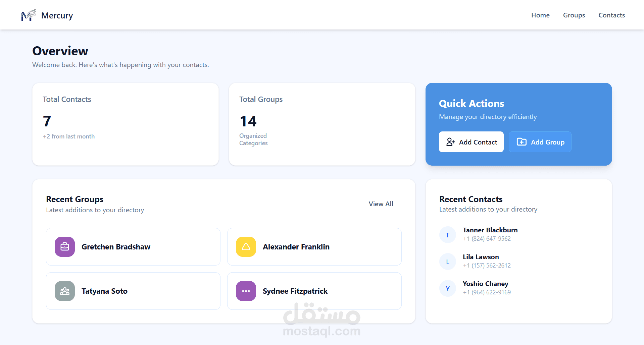This screenshot has height=345, width=644.
Task: Click phone number +1 (157) 562-2612
Action: (487, 266)
